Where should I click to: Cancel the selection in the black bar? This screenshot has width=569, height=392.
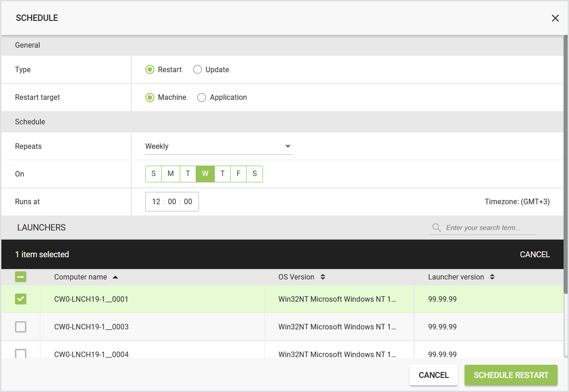[x=535, y=255]
